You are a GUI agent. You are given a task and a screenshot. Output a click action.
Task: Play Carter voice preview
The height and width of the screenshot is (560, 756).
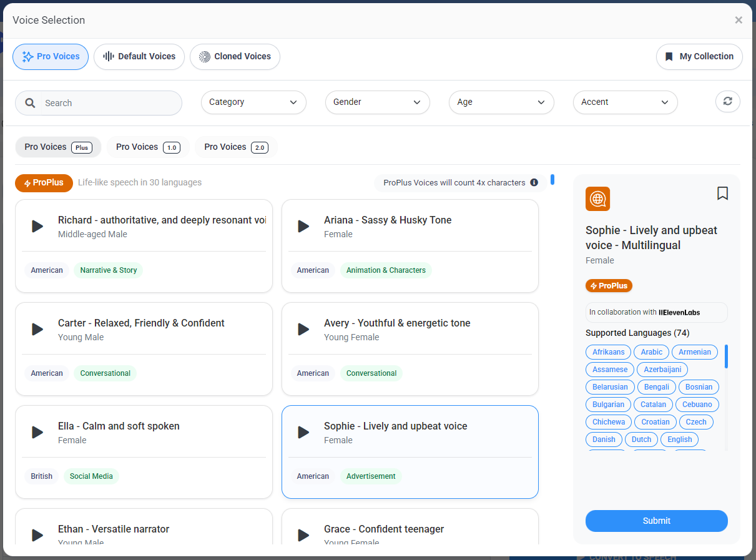(x=37, y=329)
